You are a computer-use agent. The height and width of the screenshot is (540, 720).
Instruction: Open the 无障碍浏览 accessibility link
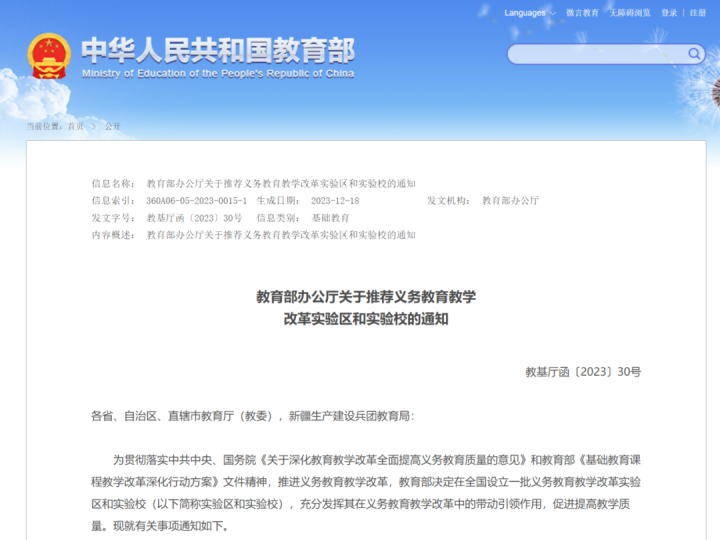point(630,13)
